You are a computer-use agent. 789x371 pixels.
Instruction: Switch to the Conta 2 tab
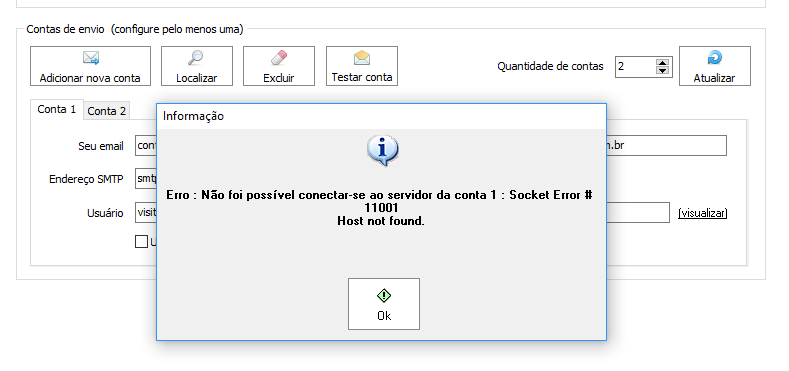tap(107, 111)
